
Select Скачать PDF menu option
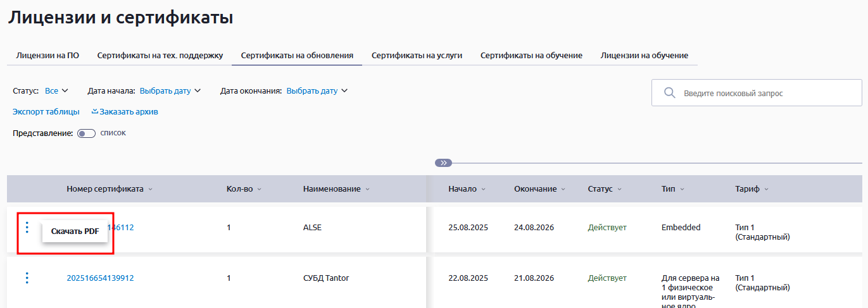75,231
